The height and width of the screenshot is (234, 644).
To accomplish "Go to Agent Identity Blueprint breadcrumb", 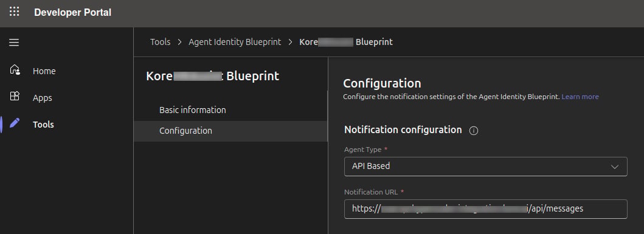I will [235, 42].
